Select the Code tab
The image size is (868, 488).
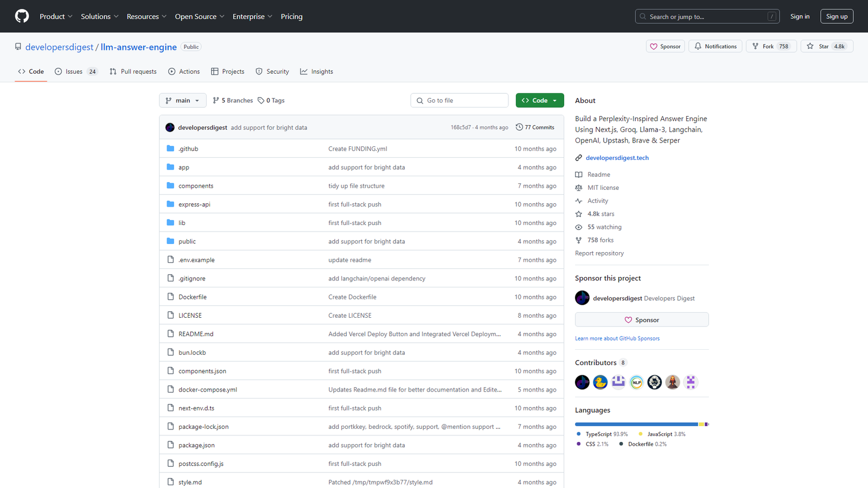tap(31, 72)
